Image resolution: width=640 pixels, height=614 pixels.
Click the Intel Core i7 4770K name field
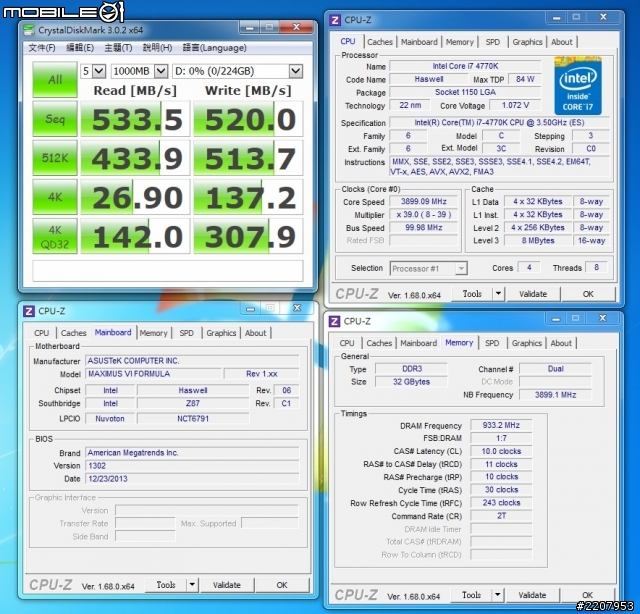(465, 66)
